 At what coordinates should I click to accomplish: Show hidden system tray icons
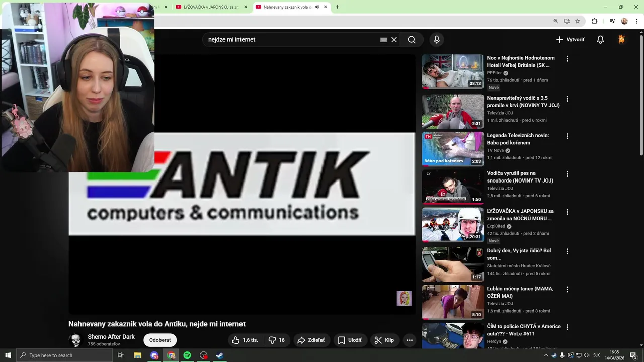click(x=546, y=355)
